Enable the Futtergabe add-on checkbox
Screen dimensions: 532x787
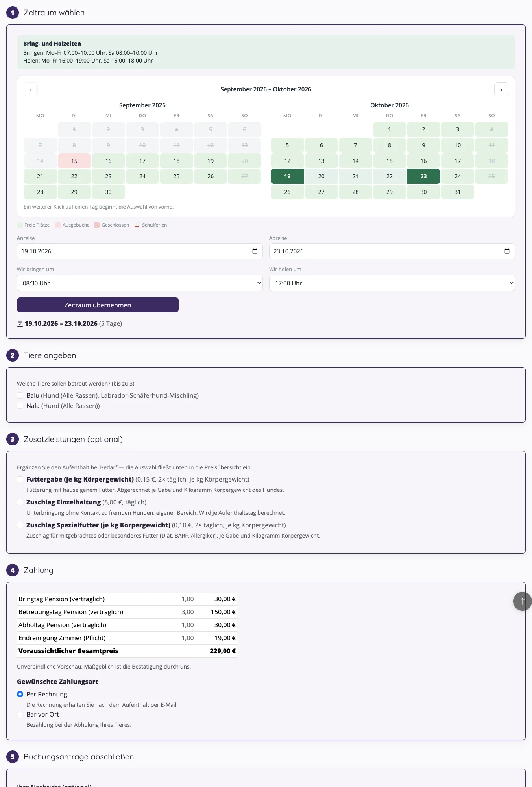(x=20, y=479)
